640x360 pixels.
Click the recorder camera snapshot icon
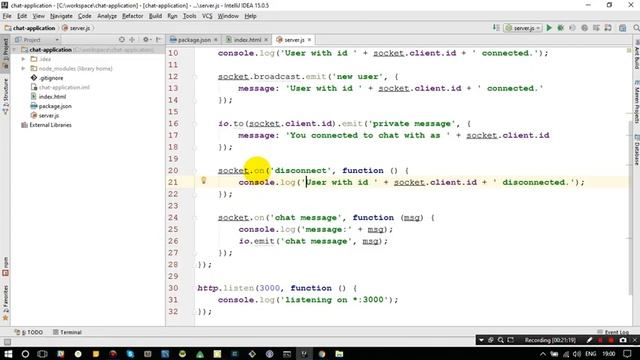(x=623, y=340)
